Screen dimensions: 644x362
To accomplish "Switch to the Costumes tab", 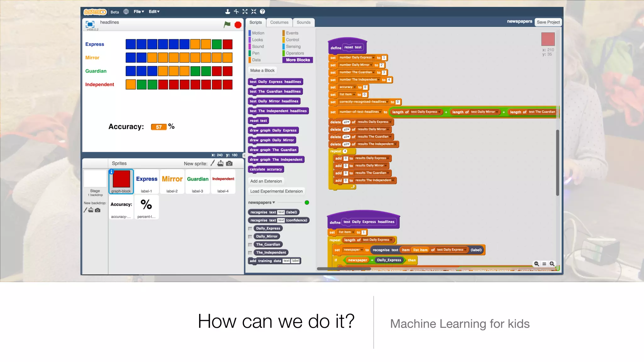I will coord(279,22).
